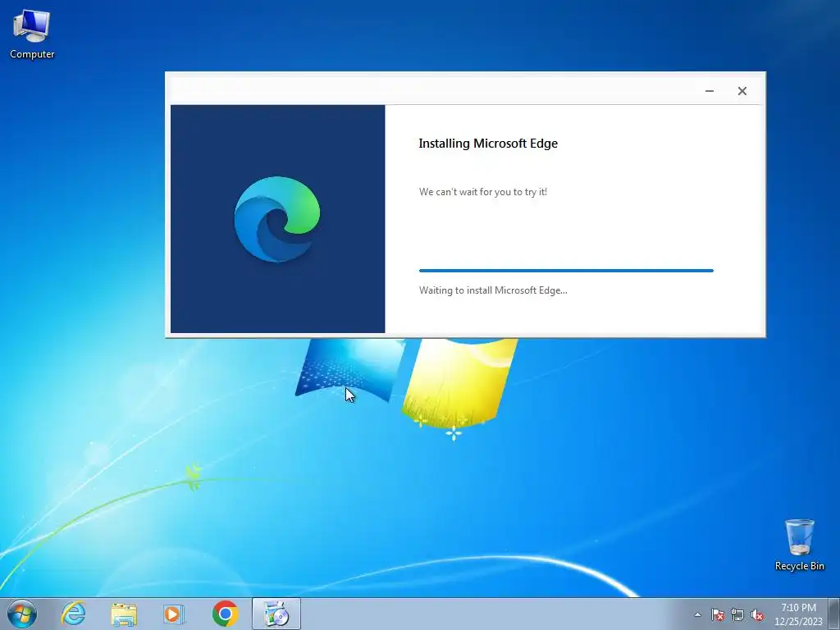Open the Computer desktop icon
This screenshot has width=840, height=630.
[32, 34]
